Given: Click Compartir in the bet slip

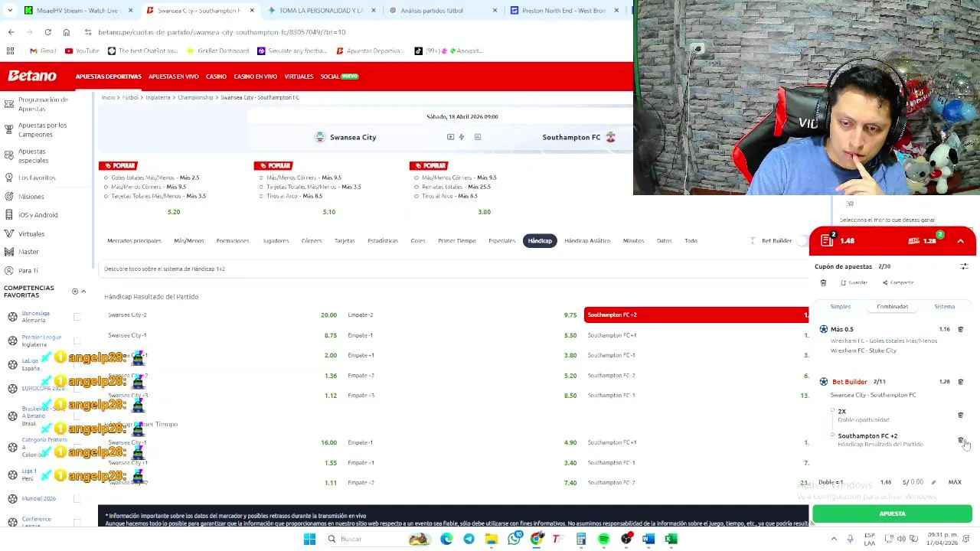Looking at the screenshot, I should 898,282.
